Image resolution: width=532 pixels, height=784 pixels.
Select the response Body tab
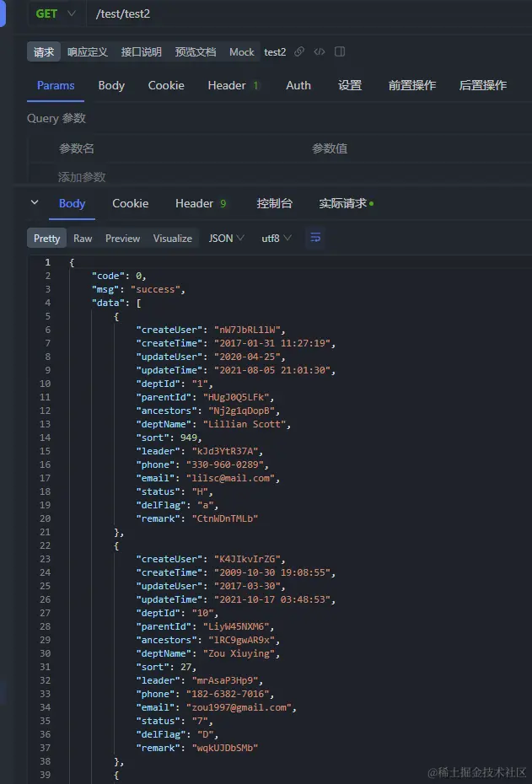pyautogui.click(x=72, y=203)
